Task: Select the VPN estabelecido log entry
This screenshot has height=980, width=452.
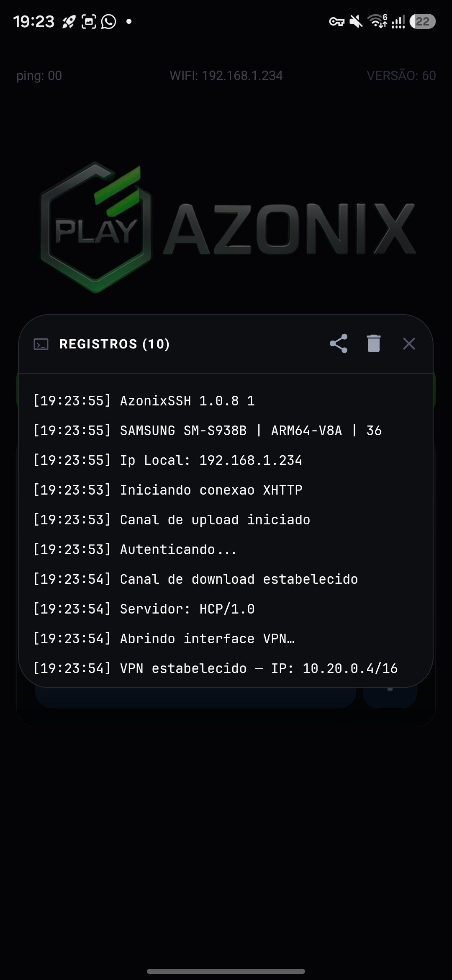Action: point(215,668)
